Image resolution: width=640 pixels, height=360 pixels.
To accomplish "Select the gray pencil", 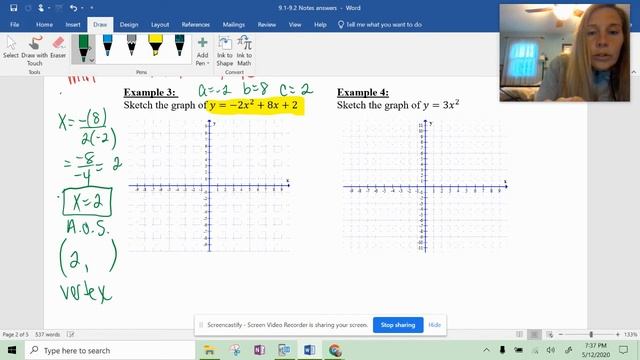I will 131,46.
